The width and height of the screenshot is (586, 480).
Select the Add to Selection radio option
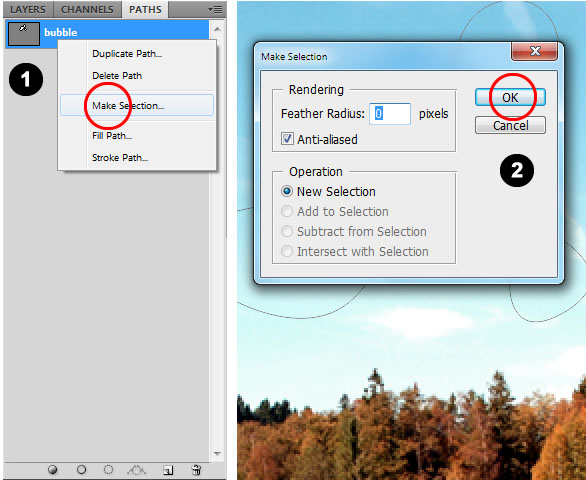click(x=287, y=212)
